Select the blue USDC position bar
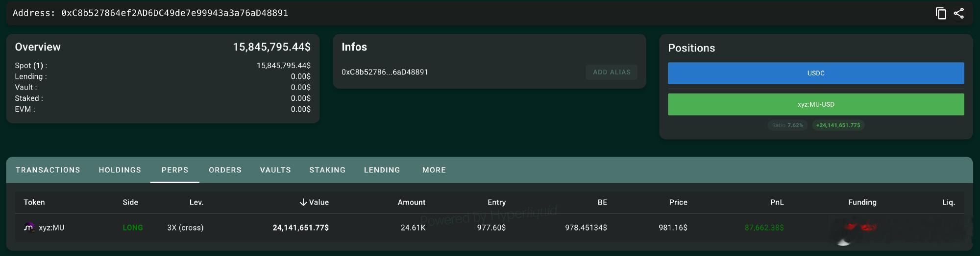Viewport: 980px width, 256px height. [x=816, y=73]
